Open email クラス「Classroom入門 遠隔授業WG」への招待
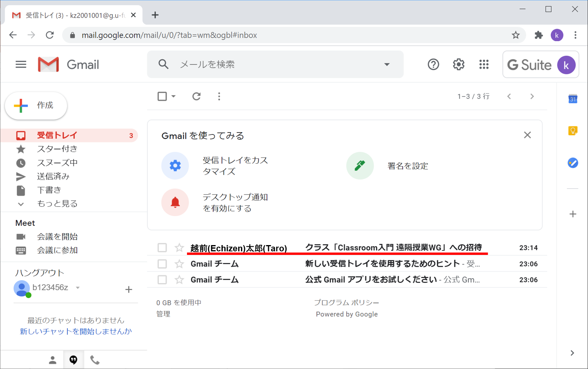 [x=394, y=248]
